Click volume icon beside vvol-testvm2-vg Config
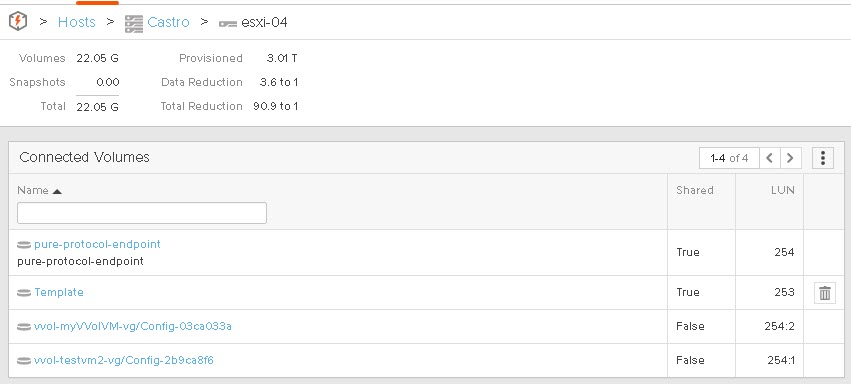Viewport: 851px width, 384px height. pyautogui.click(x=24, y=361)
